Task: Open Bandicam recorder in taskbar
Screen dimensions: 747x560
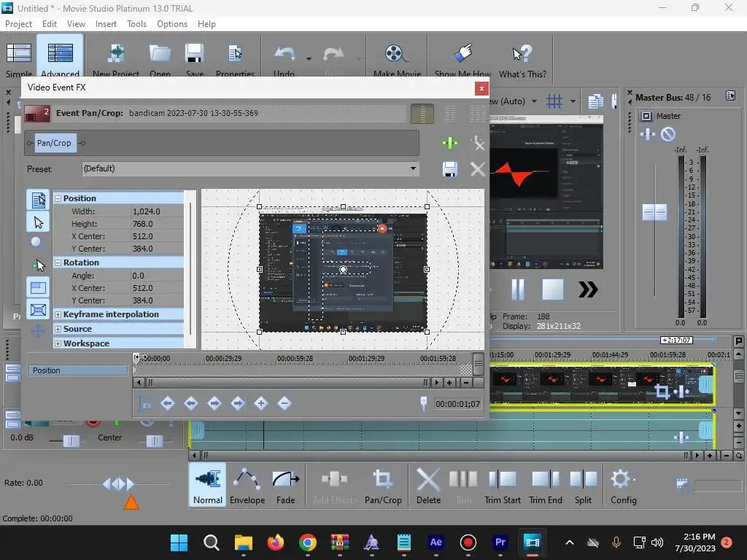Action: pyautogui.click(x=468, y=542)
